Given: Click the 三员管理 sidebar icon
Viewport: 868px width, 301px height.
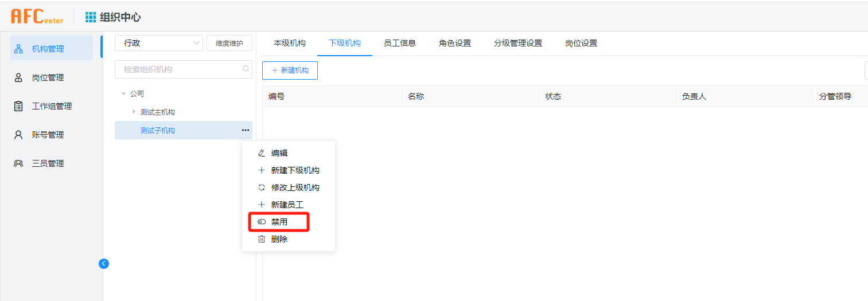Looking at the screenshot, I should (x=18, y=163).
